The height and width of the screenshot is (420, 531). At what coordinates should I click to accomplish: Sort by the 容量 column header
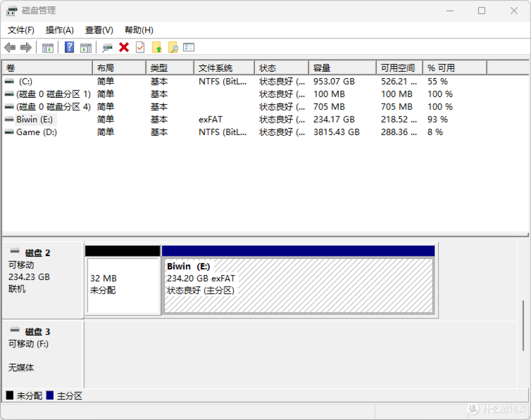(342, 68)
